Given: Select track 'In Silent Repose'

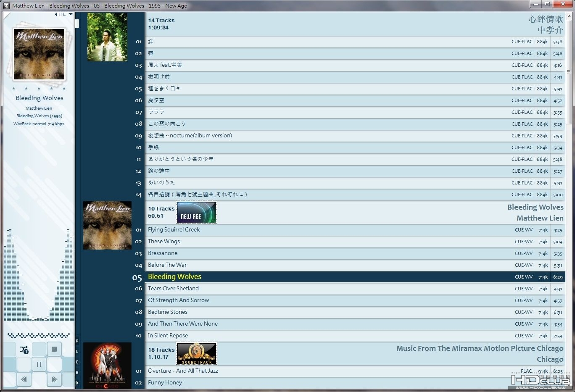Looking at the screenshot, I should click(x=355, y=336).
